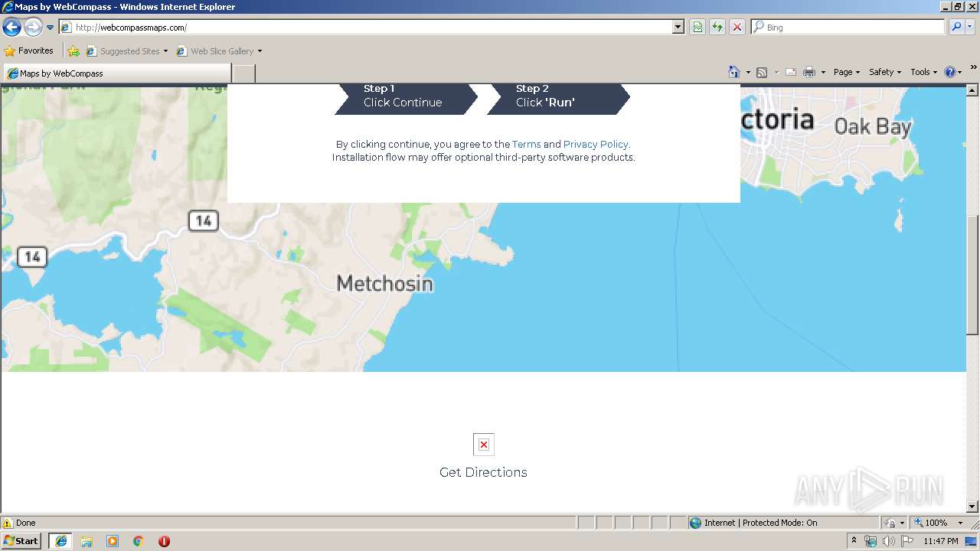Click the Get Directions text
980x551 pixels.
(483, 472)
